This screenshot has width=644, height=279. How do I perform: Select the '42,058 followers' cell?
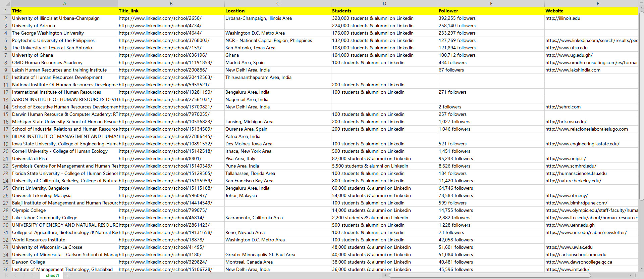point(491,240)
